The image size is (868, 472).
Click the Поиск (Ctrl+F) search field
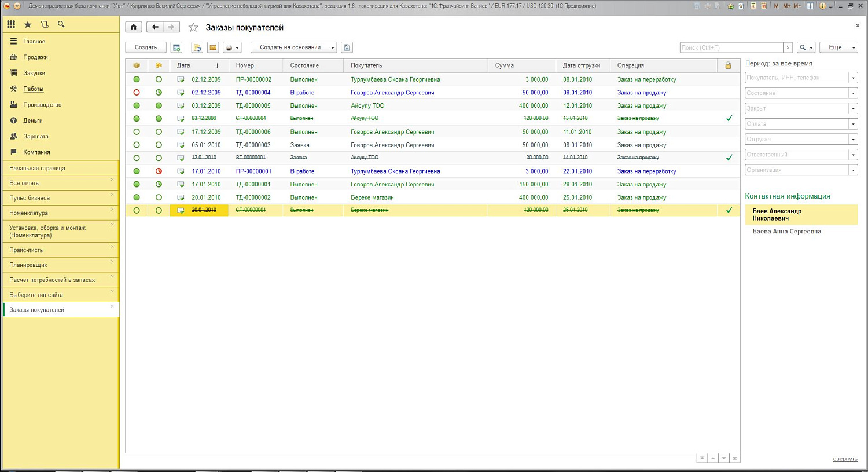731,47
